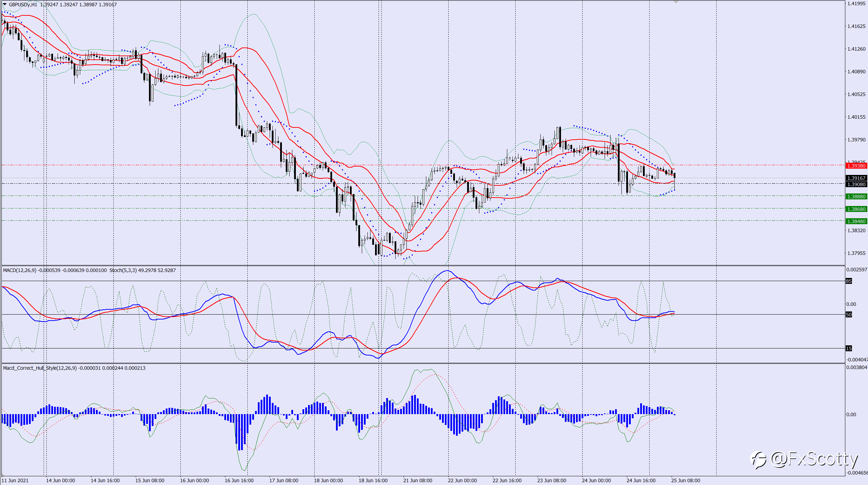Viewport: 868px width, 485px height.
Task: Click the Macd_Correct_Hull_Style(12,26,9) indicator label
Action: pyautogui.click(x=40, y=368)
